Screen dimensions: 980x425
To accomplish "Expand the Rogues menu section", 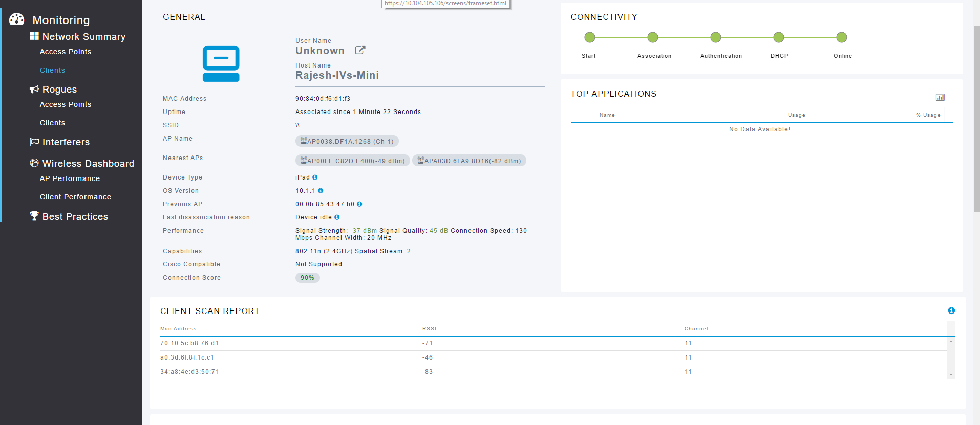I will pos(53,90).
